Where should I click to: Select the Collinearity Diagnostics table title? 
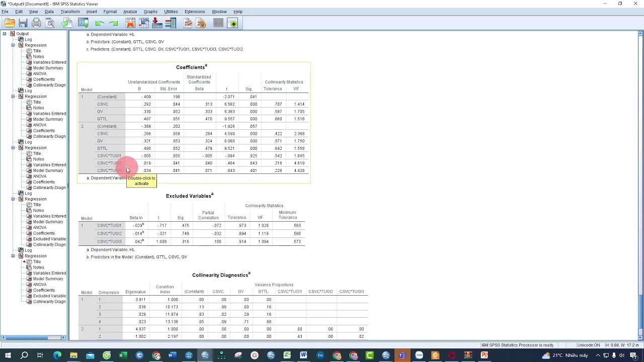221,275
